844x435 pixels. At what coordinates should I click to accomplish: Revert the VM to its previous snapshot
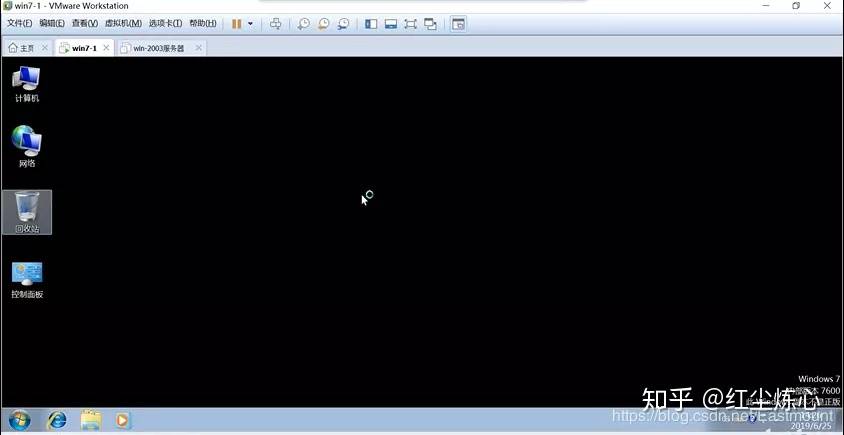pyautogui.click(x=323, y=24)
